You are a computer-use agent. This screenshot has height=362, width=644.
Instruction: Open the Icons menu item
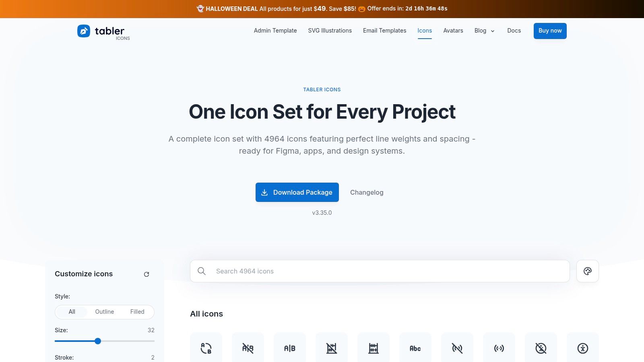[425, 31]
